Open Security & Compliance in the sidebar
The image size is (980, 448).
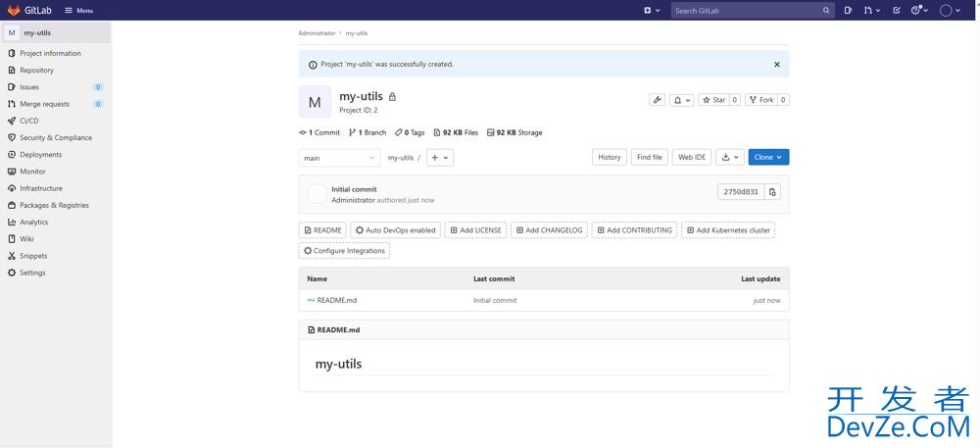point(56,137)
